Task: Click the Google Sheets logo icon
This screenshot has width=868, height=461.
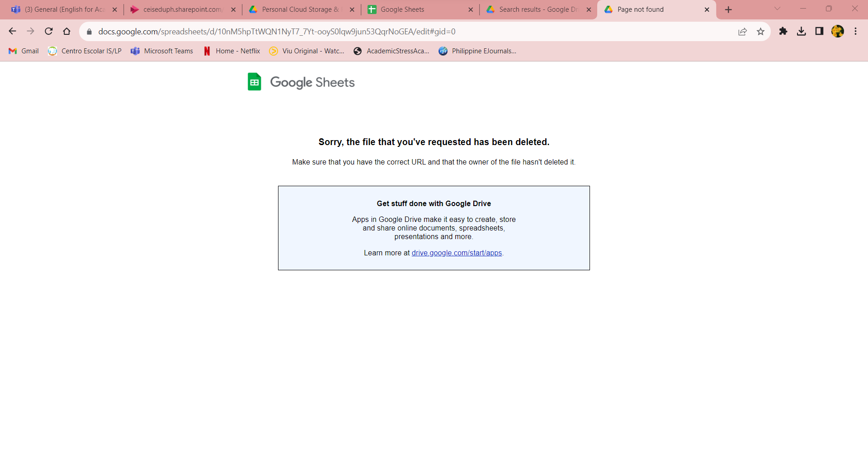Action: click(x=255, y=82)
